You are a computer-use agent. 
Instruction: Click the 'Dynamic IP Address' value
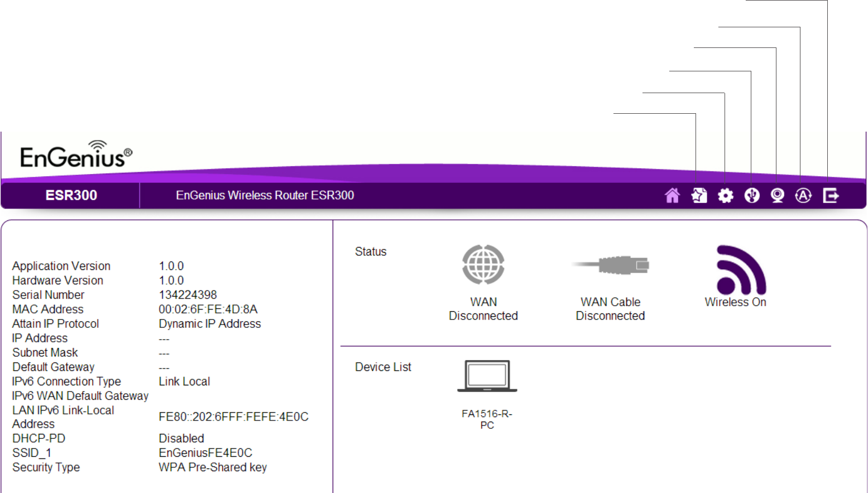click(210, 323)
